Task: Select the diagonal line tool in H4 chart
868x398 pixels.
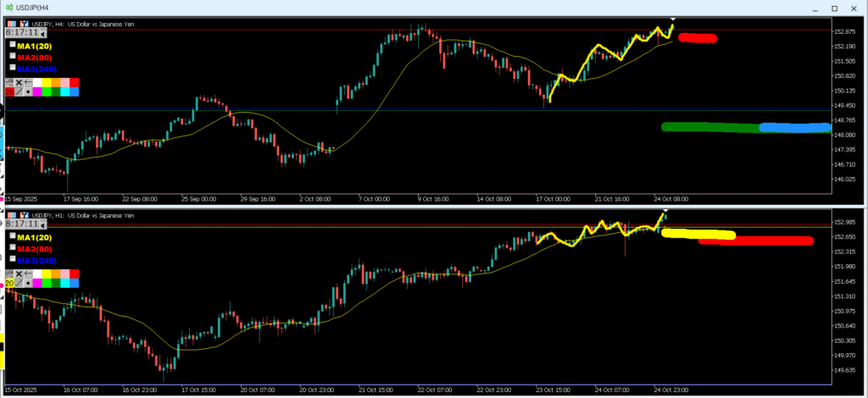Action: 19,91
